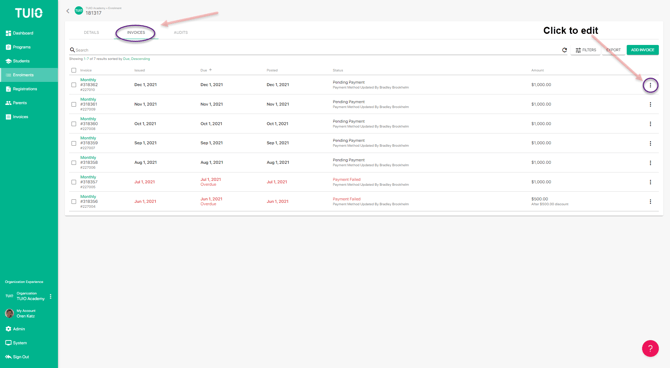This screenshot has width=670, height=368.
Task: Open three-dot options for the Jul 1, 2021 invoice
Action: click(x=650, y=182)
